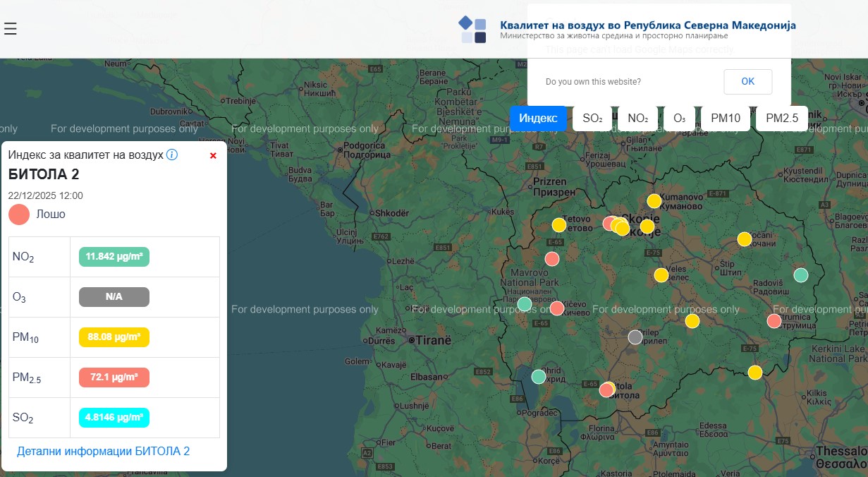Viewport: 868px width, 477px height.
Task: Click the 'Do you own this website?' link
Action: click(x=593, y=82)
